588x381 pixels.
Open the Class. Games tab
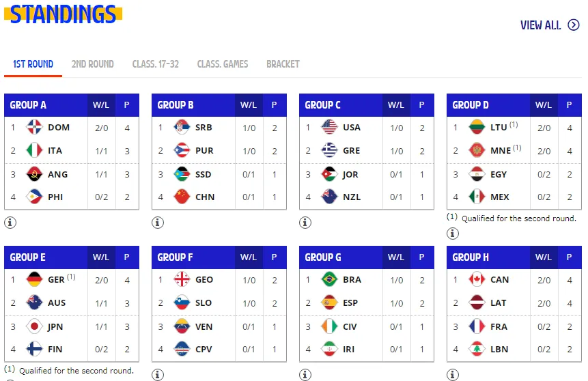click(x=223, y=64)
